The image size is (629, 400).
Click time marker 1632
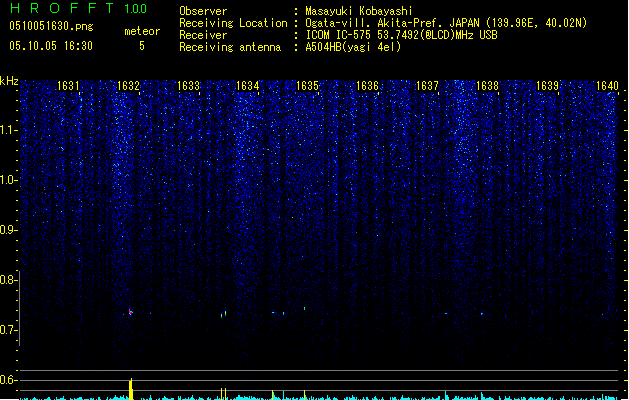click(128, 86)
